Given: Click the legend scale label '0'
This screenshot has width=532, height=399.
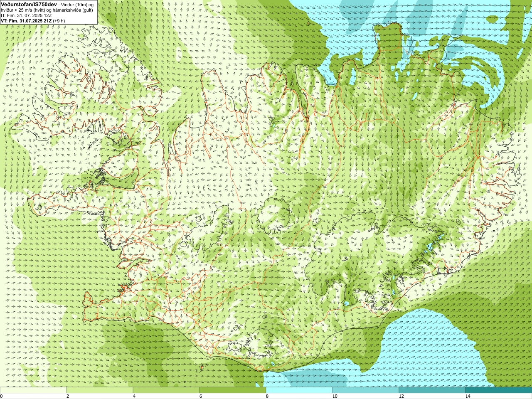Looking at the screenshot, I should pos(2,396).
